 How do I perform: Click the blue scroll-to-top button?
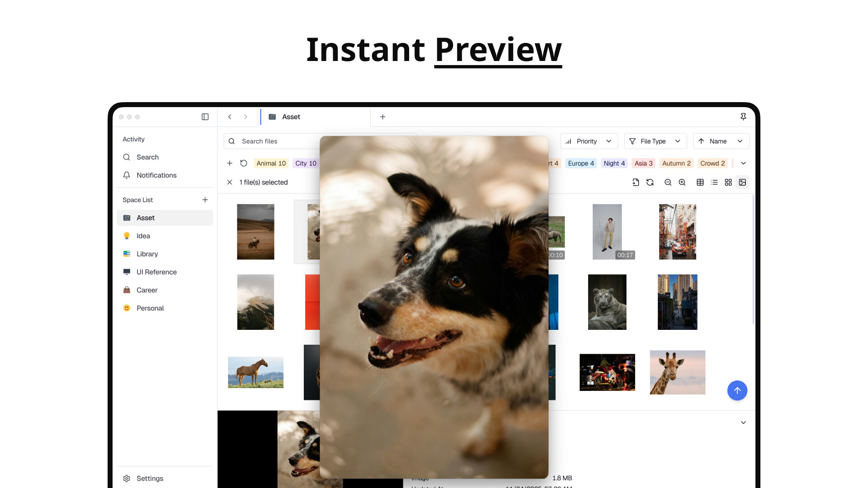[x=737, y=390]
